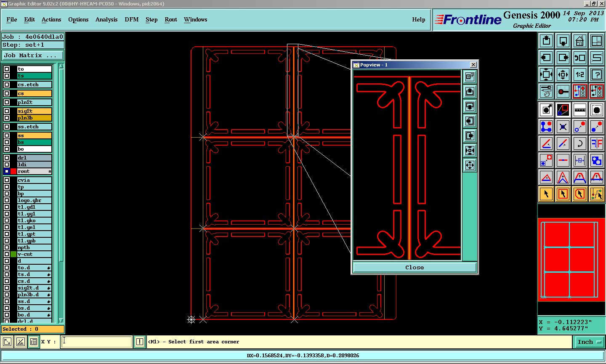
Task: Expand the rout layer options marker
Action: [x=50, y=172]
